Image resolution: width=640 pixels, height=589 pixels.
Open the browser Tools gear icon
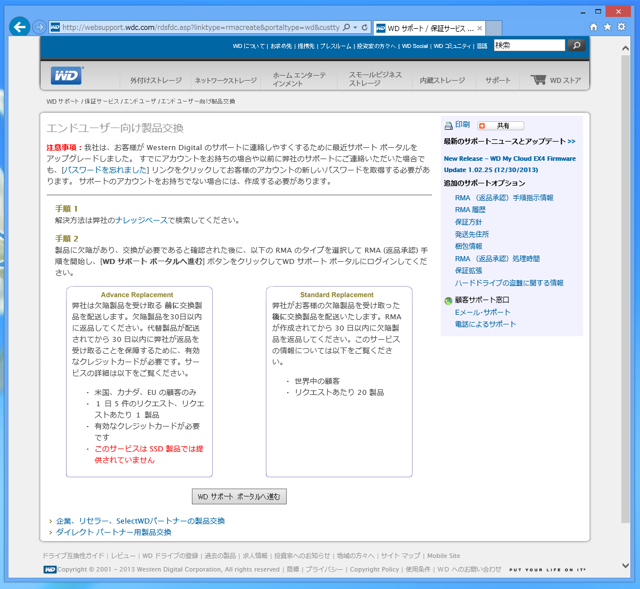pyautogui.click(x=621, y=27)
